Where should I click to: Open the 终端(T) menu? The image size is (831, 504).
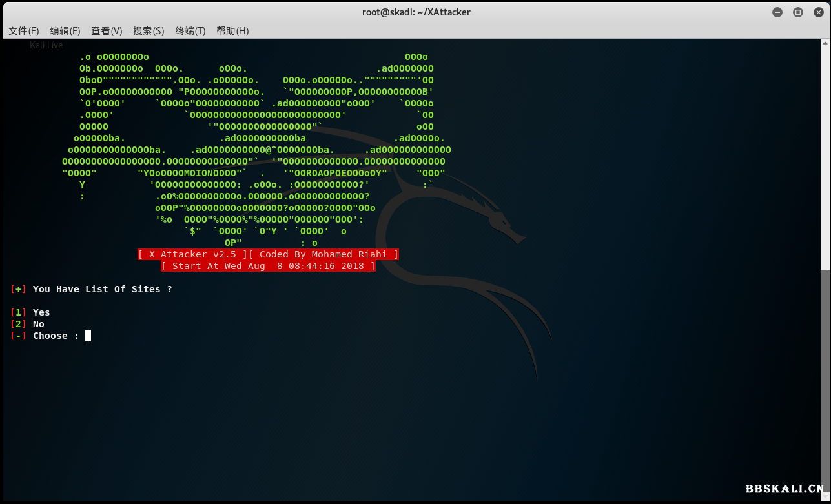coord(190,30)
